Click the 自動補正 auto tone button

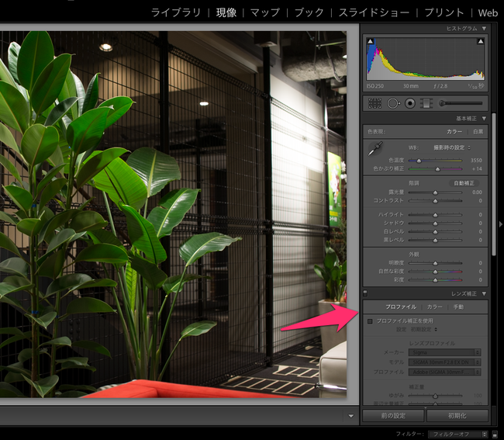click(x=464, y=183)
